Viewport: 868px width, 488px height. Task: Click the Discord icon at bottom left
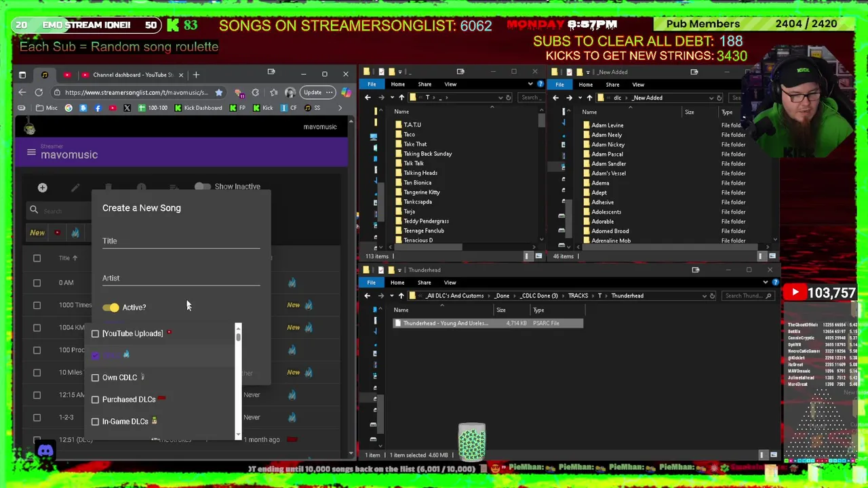point(45,451)
